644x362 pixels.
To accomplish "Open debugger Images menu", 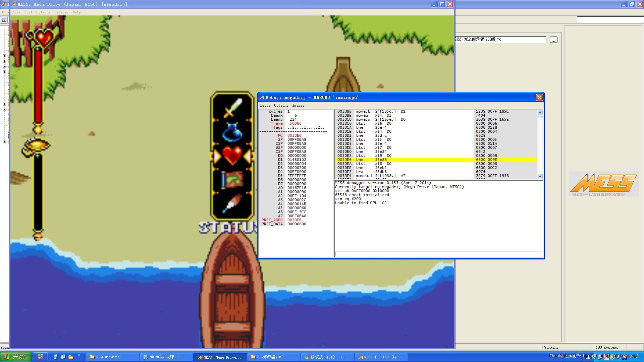I will click(x=298, y=106).
